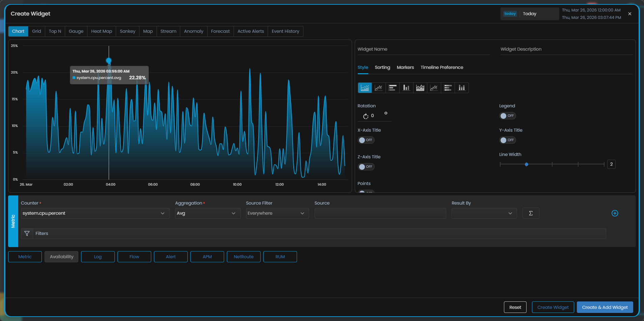Open the Markers tab
The image size is (644, 321).
405,68
